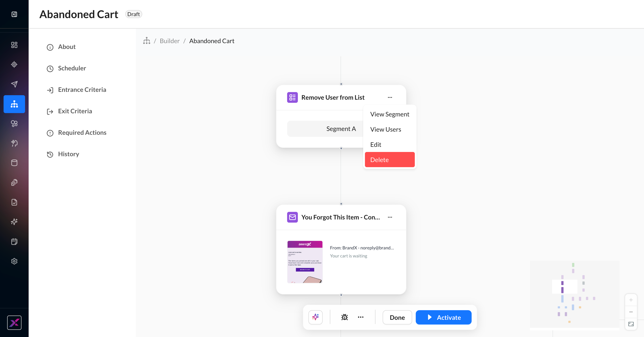The height and width of the screenshot is (337, 644).
Task: Click the purple mail icon on email node
Action: tap(292, 217)
